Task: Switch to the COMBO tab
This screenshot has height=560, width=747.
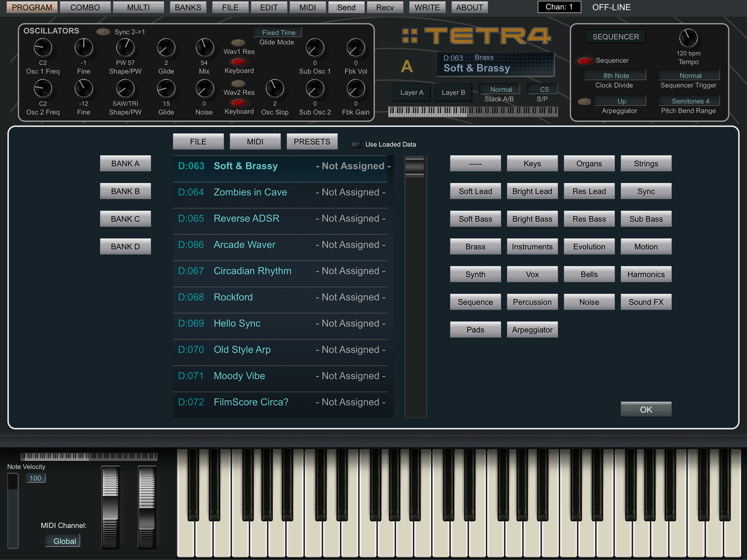Action: pyautogui.click(x=85, y=7)
